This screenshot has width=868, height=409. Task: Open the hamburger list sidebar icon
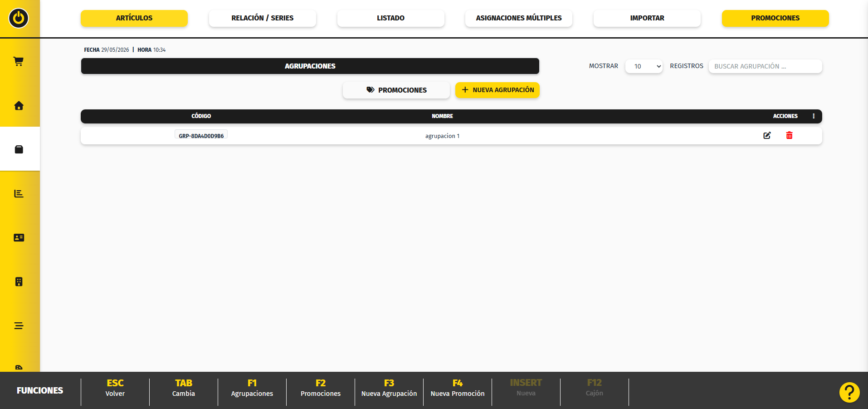point(19,325)
